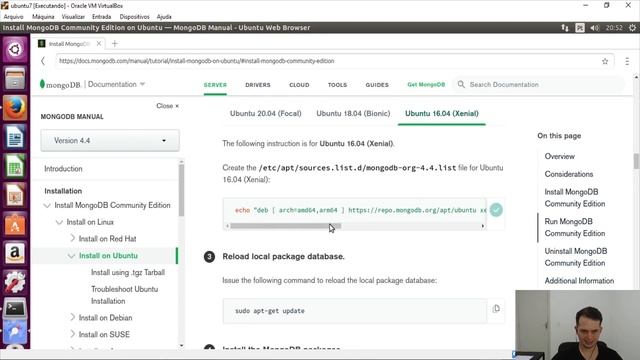
Task: Copy the echo deb command
Action: pos(496,210)
